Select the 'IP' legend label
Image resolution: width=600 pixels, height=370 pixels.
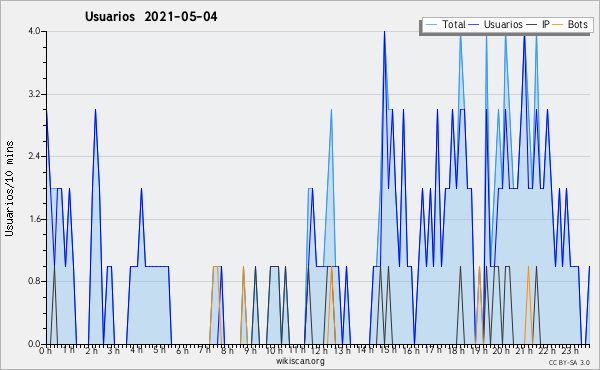(x=546, y=24)
